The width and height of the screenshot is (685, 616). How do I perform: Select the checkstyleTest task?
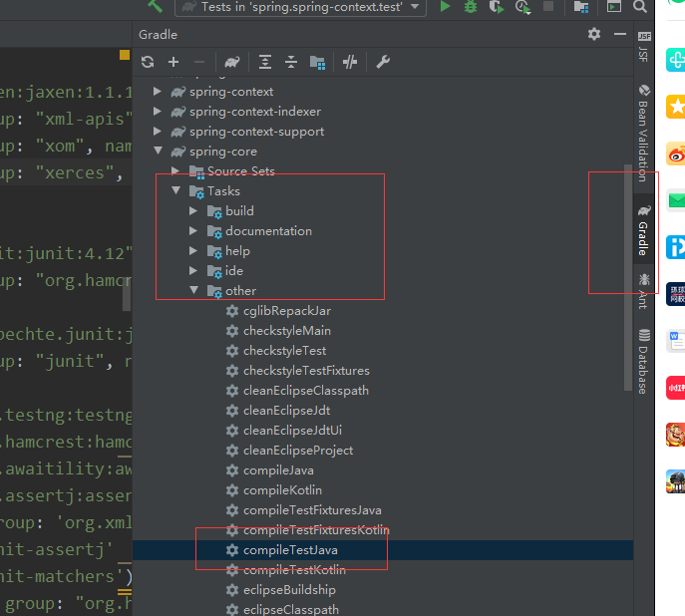pyautogui.click(x=284, y=351)
